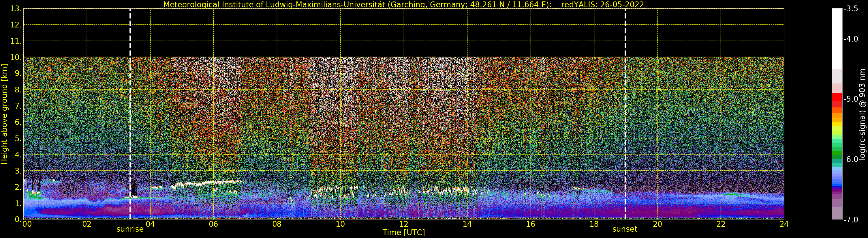
Task: Click the '20' tick on the time axis
Action: (x=657, y=224)
